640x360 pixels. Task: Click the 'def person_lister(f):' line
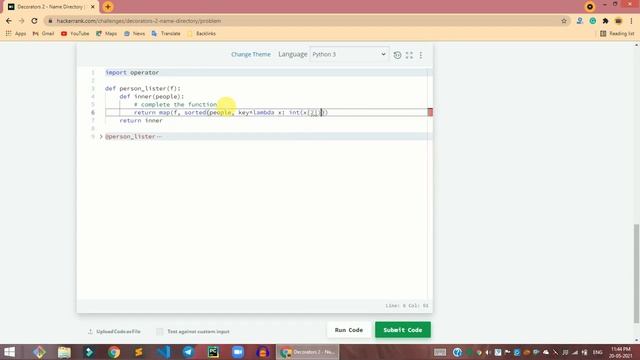click(x=142, y=88)
